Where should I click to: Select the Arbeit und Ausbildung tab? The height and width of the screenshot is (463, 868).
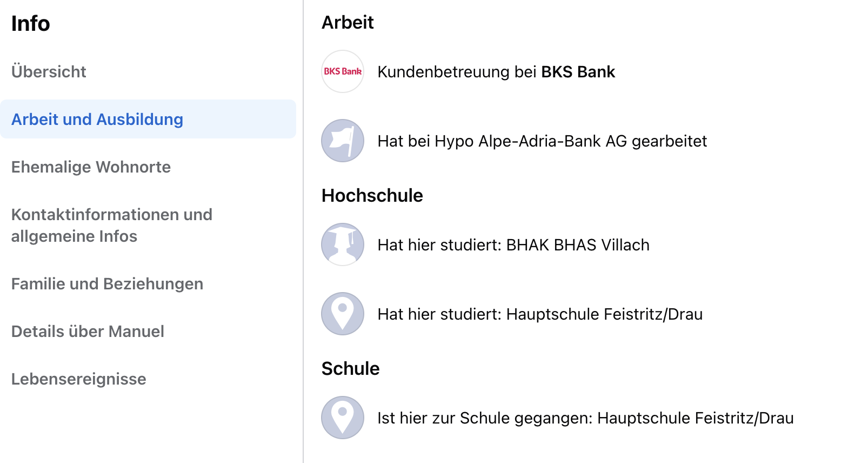tap(97, 119)
